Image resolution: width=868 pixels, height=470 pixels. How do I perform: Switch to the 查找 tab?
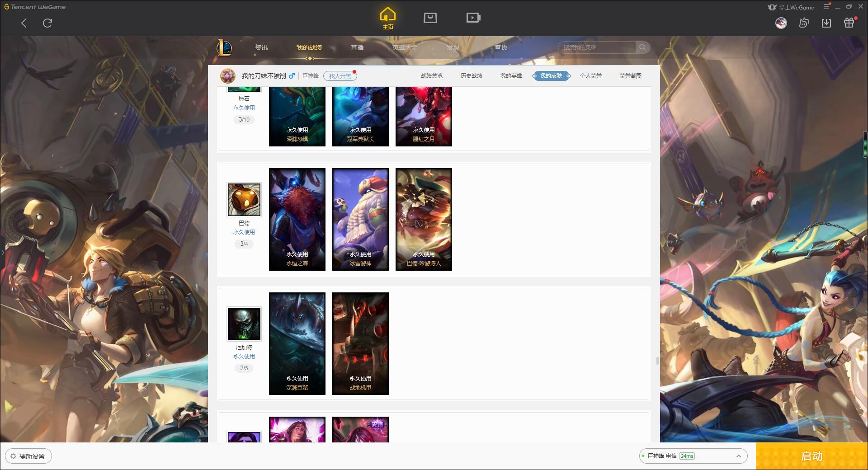(501, 47)
